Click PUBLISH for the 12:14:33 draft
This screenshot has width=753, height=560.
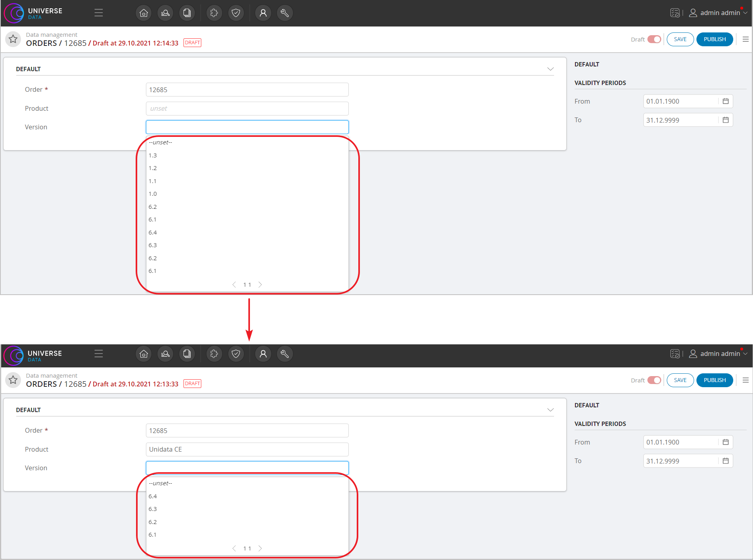click(715, 39)
